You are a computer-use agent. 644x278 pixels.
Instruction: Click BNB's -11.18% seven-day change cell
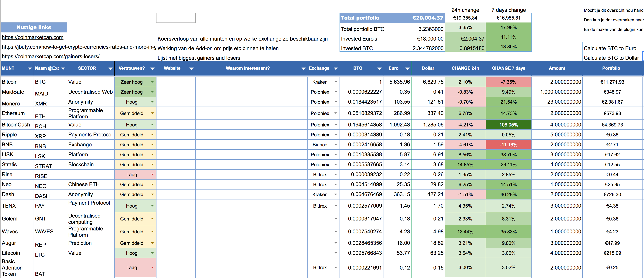pos(509,145)
